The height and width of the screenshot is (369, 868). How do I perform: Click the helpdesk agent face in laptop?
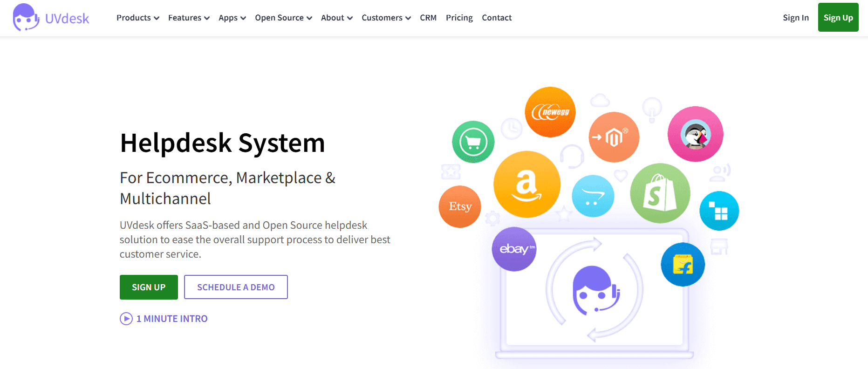(595, 291)
